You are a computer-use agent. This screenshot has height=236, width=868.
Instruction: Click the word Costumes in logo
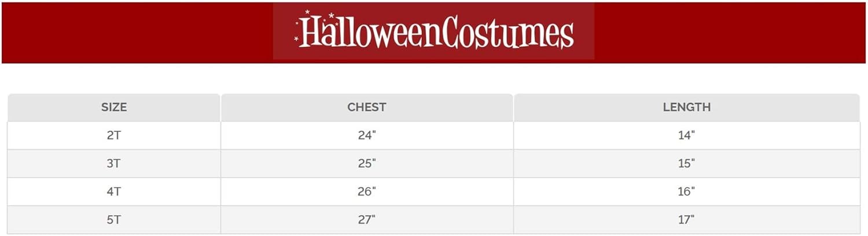(506, 34)
